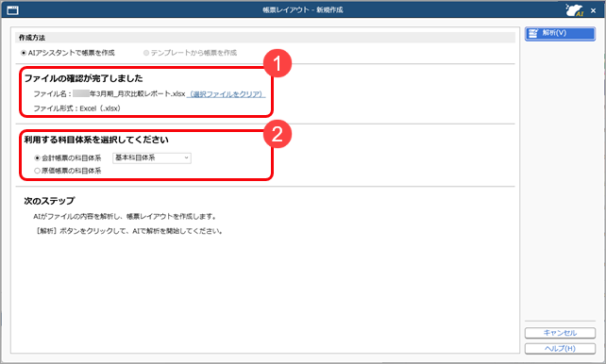Close the 帳票レイアウト dialog

click(x=593, y=10)
